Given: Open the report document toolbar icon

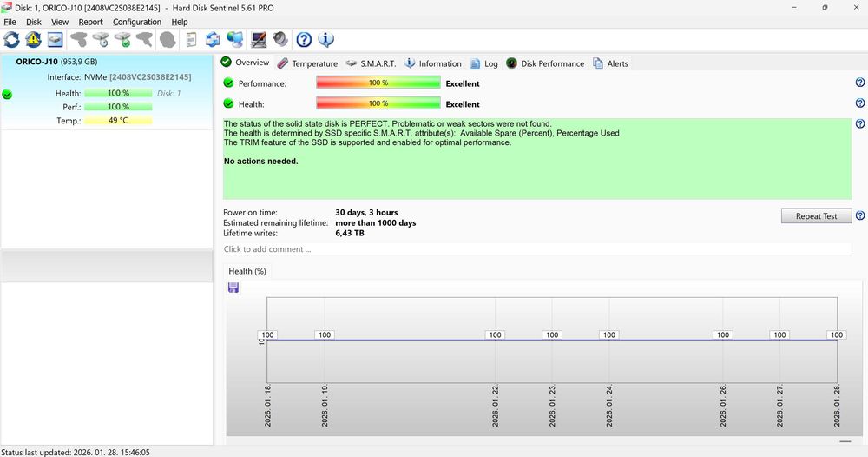Looking at the screenshot, I should point(191,39).
